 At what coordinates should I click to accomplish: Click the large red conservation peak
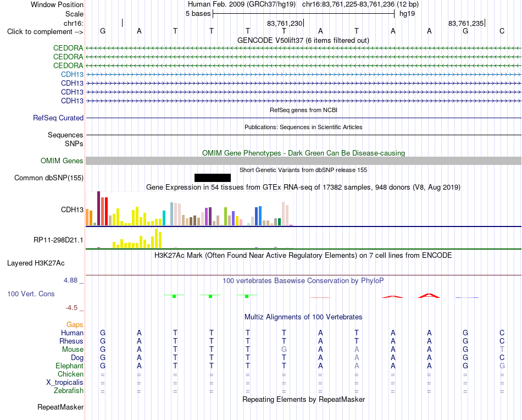429,295
